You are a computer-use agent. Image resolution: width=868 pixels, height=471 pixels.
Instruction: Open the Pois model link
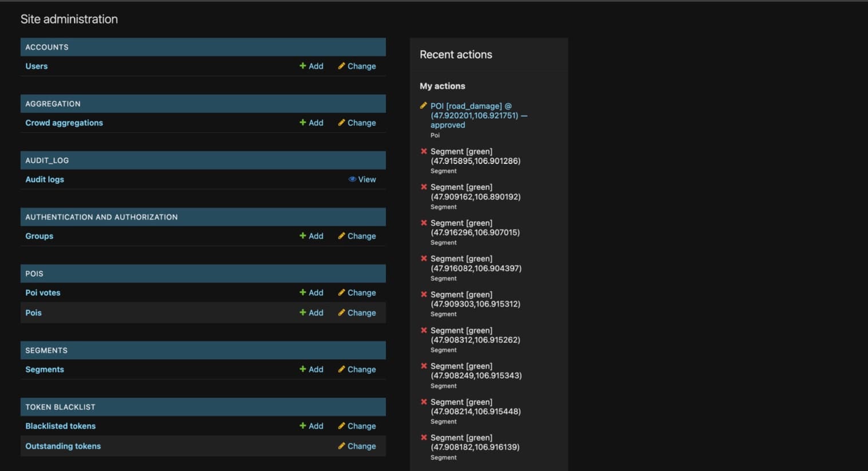(33, 312)
